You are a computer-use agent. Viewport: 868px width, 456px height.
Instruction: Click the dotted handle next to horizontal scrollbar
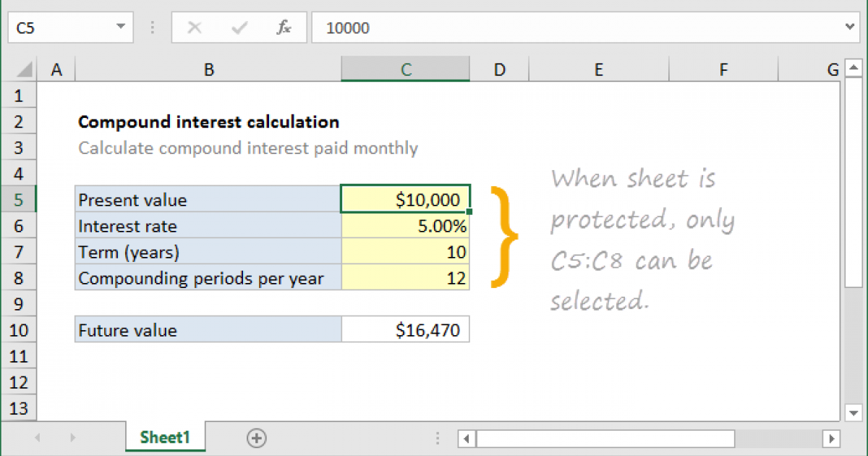tap(438, 438)
